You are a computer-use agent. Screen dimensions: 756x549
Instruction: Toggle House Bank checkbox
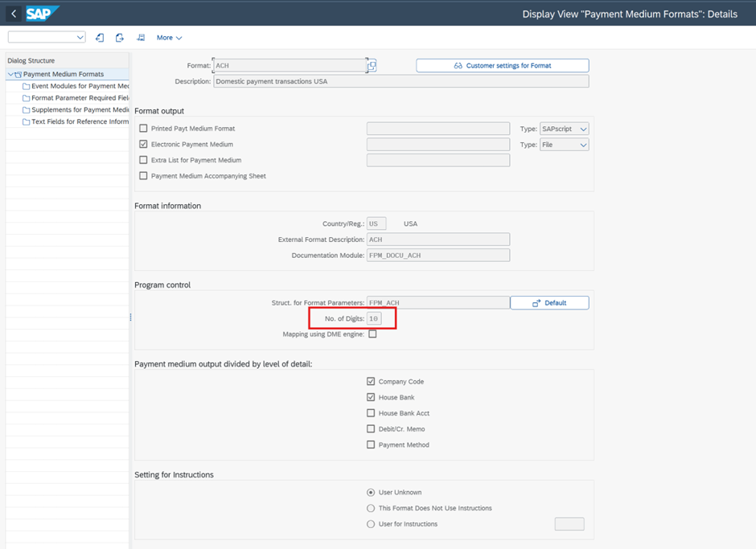tap(371, 397)
